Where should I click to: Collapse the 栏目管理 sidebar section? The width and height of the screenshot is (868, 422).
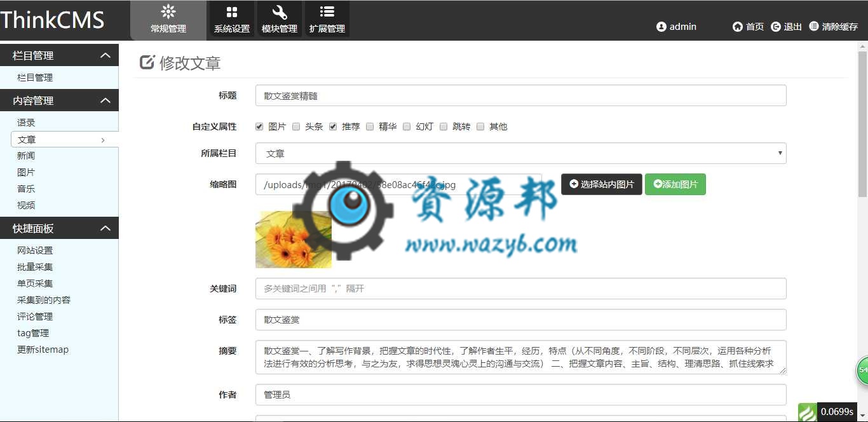pyautogui.click(x=59, y=55)
